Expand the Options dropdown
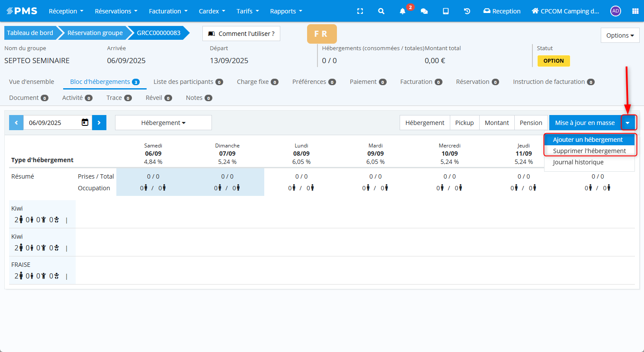Viewport: 644px width, 352px height. click(x=620, y=35)
